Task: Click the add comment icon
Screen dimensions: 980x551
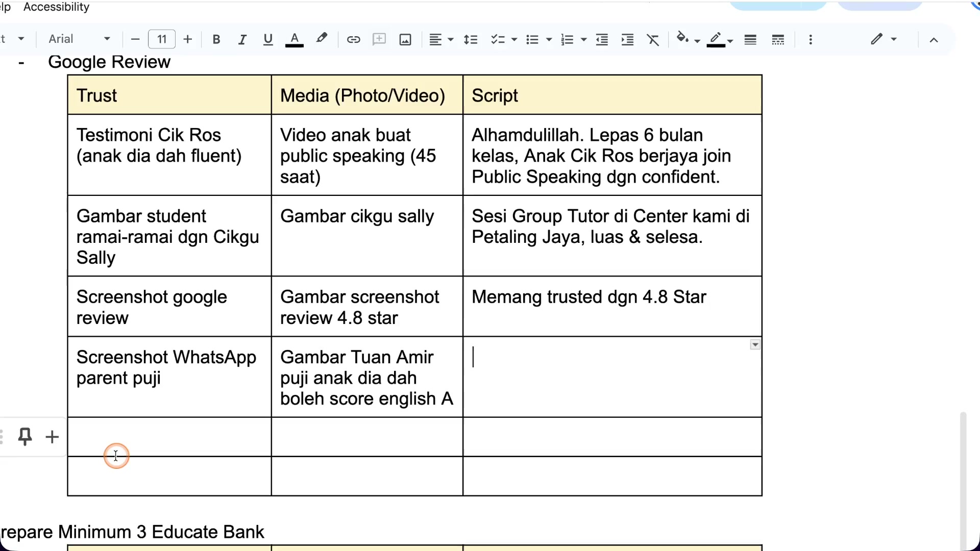Action: (379, 39)
